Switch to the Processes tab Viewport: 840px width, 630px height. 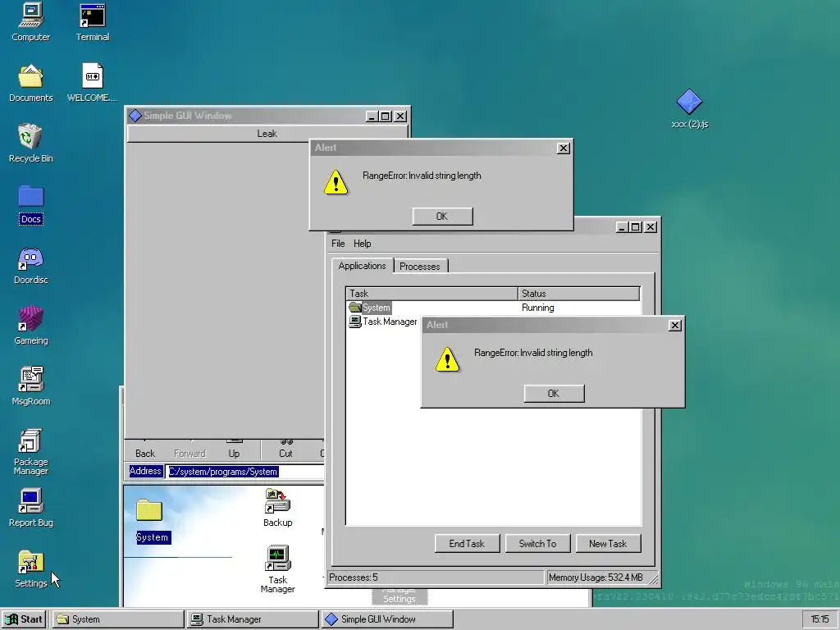(420, 267)
